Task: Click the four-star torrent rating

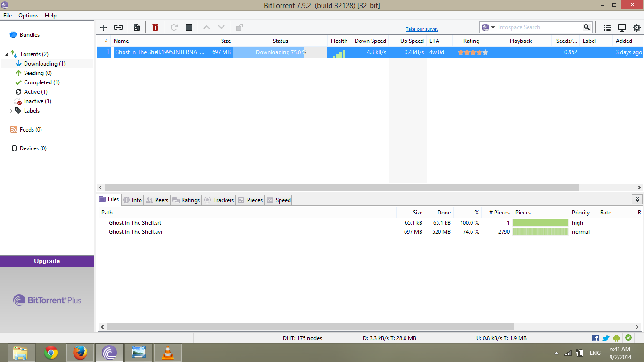Action: (x=473, y=52)
